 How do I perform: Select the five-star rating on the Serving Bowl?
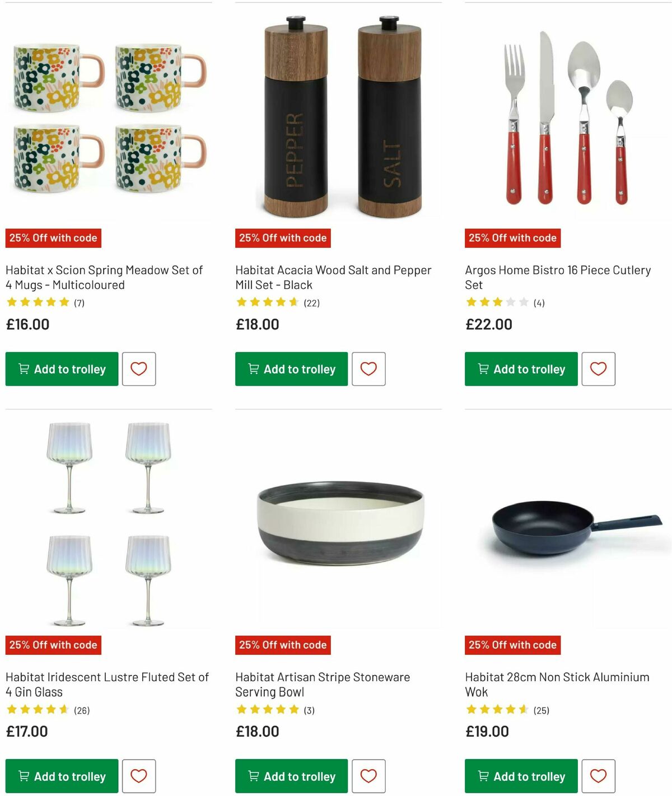(x=268, y=709)
